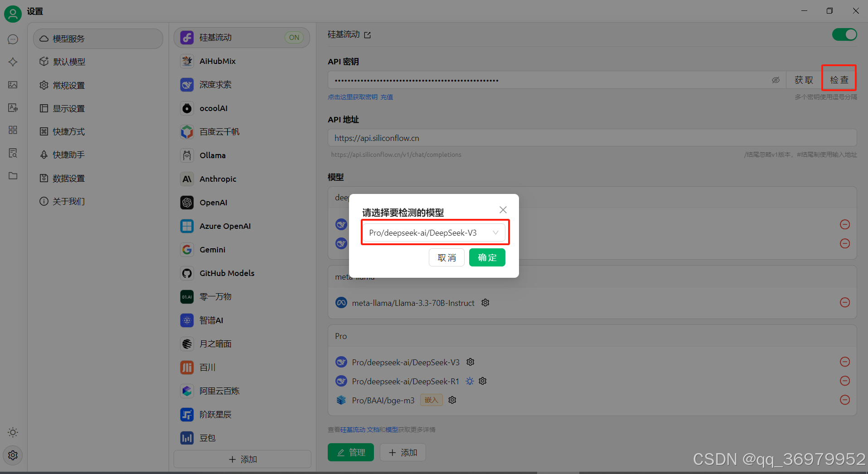
Task: Select the 阶跃星辰 provider
Action: click(242, 415)
